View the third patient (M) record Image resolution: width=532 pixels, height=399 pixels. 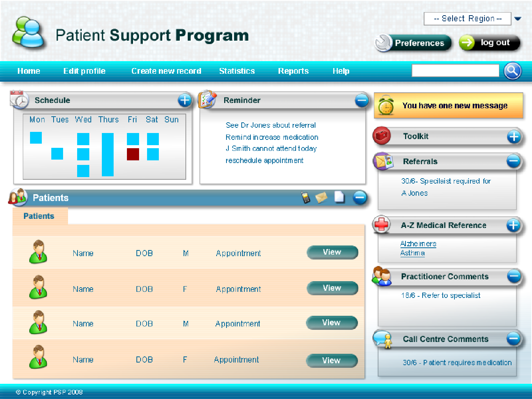pyautogui.click(x=331, y=323)
